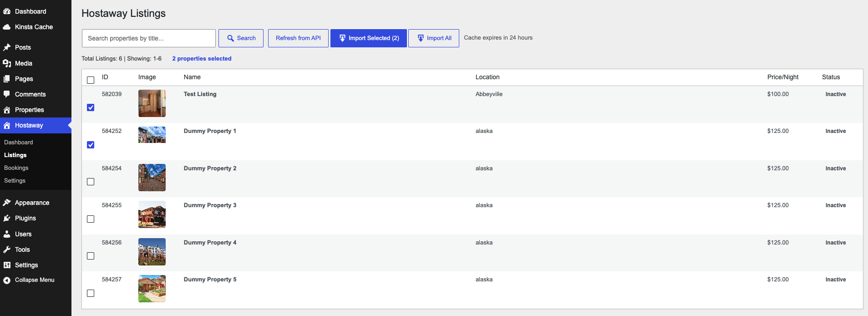Screen dimensions: 868x316
Task: Click the Pages document icon
Action: [7, 79]
